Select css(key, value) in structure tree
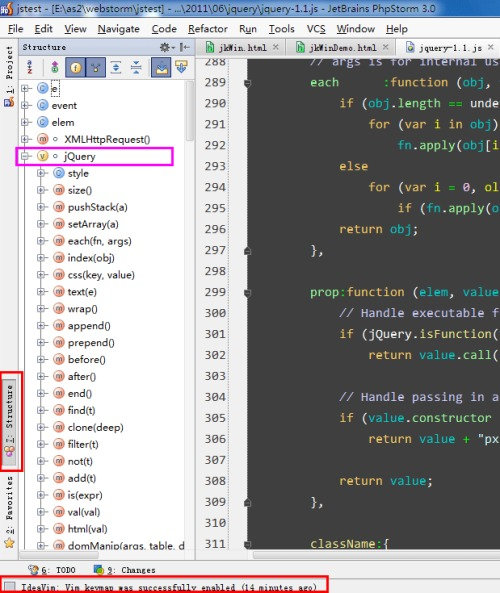 coord(101,275)
